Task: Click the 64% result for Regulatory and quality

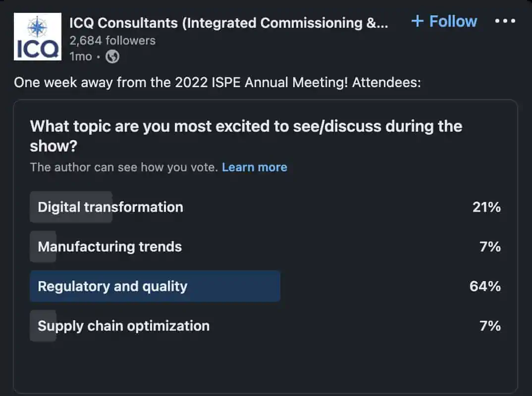Action: [x=485, y=287]
